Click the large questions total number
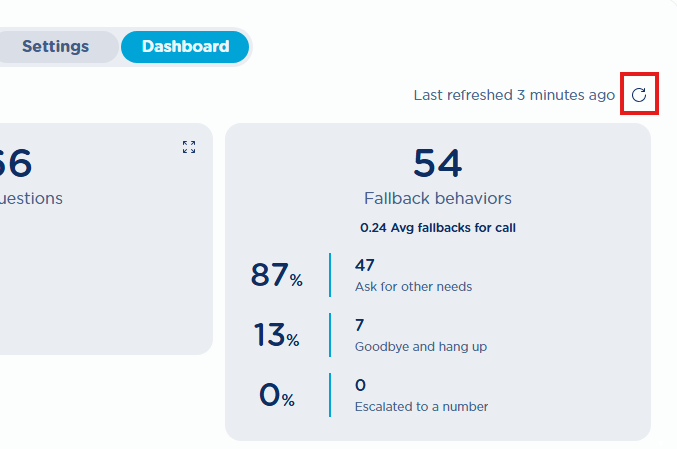The height and width of the screenshot is (449, 677). pyautogui.click(x=16, y=163)
